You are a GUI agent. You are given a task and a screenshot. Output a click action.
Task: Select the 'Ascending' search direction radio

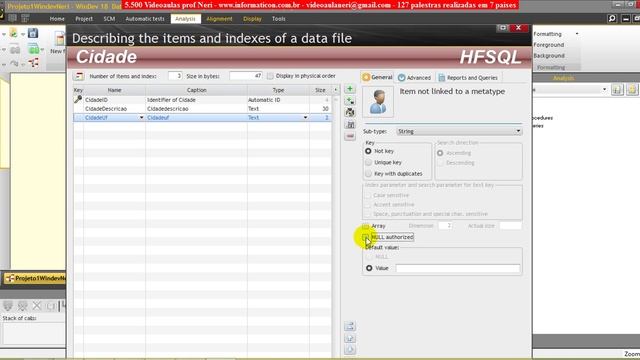(440, 153)
